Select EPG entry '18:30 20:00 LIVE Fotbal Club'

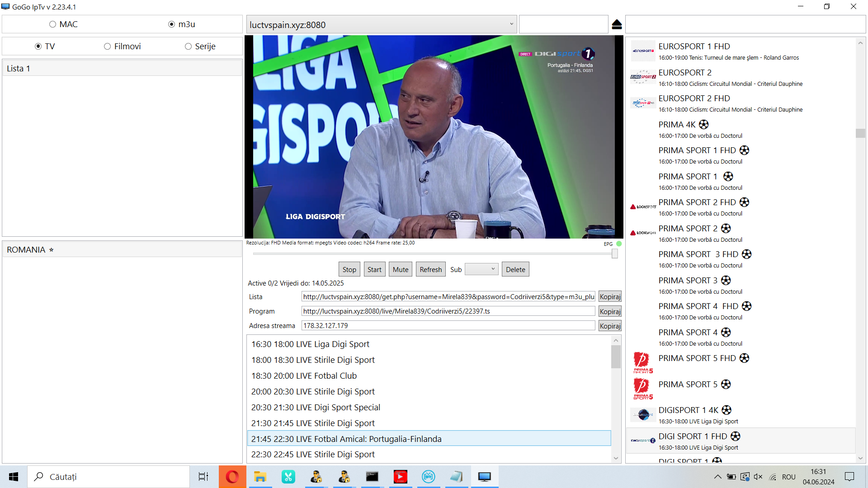(429, 375)
